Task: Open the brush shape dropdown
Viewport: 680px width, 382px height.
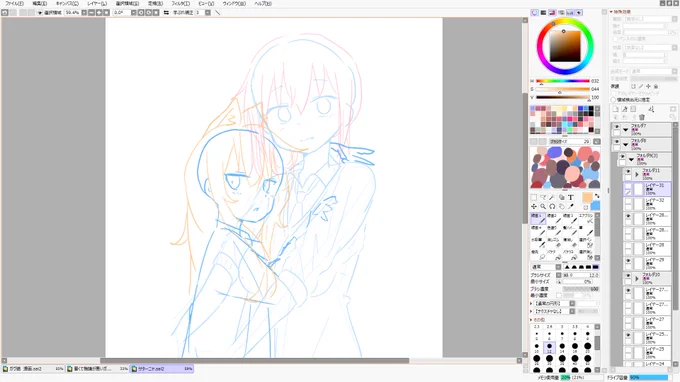Action: click(x=572, y=304)
